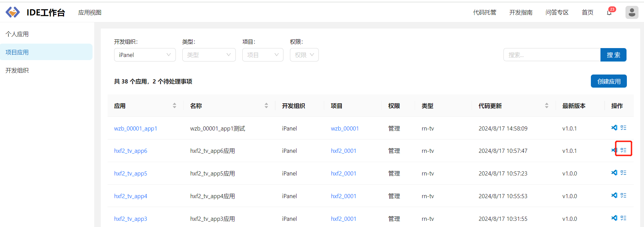The height and width of the screenshot is (227, 644).
Task: Switch to 个人应用 in sidebar
Action: (17, 34)
